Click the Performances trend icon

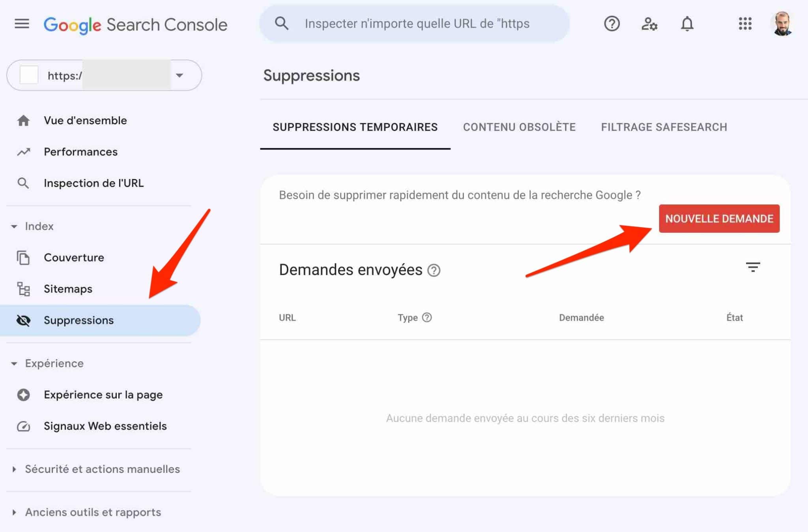click(x=23, y=152)
